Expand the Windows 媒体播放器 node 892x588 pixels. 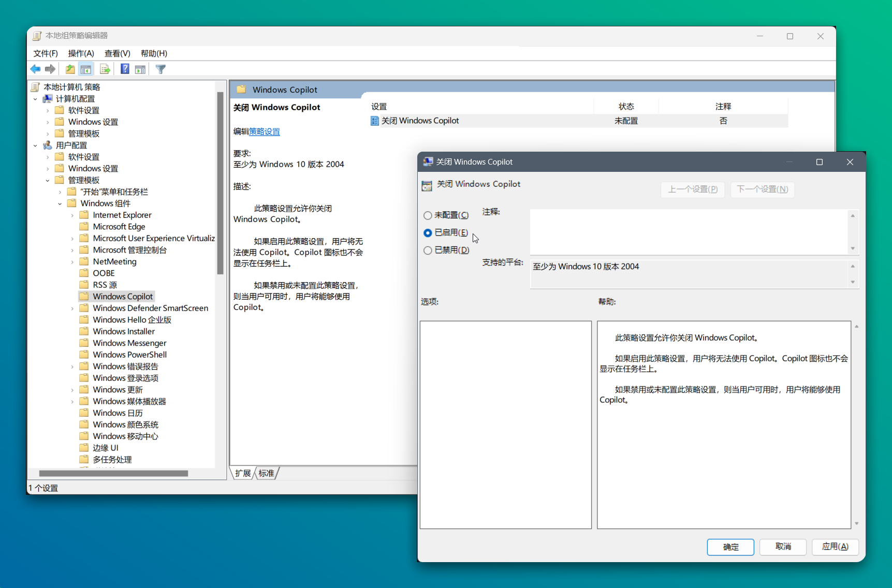72,402
